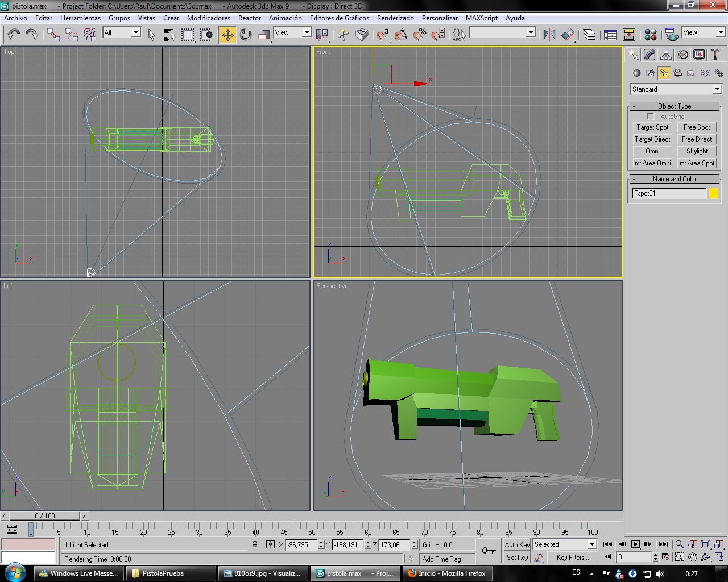
Task: Open the key mode 'Selected' dropdown
Action: click(565, 544)
